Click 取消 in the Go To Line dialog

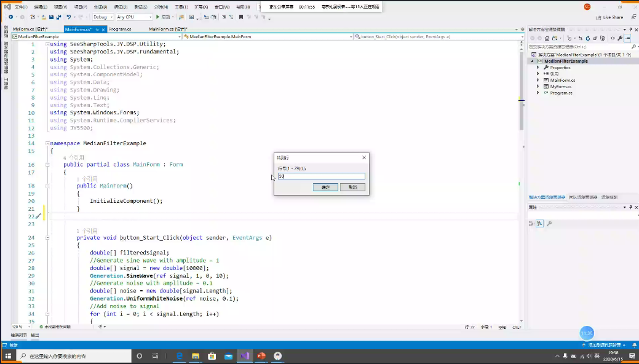(352, 187)
